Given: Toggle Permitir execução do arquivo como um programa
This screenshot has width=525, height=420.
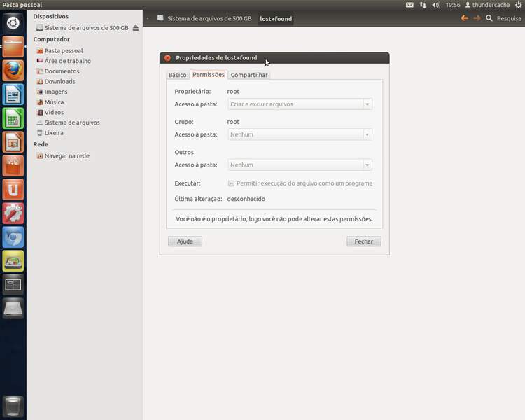Looking at the screenshot, I should tap(231, 183).
